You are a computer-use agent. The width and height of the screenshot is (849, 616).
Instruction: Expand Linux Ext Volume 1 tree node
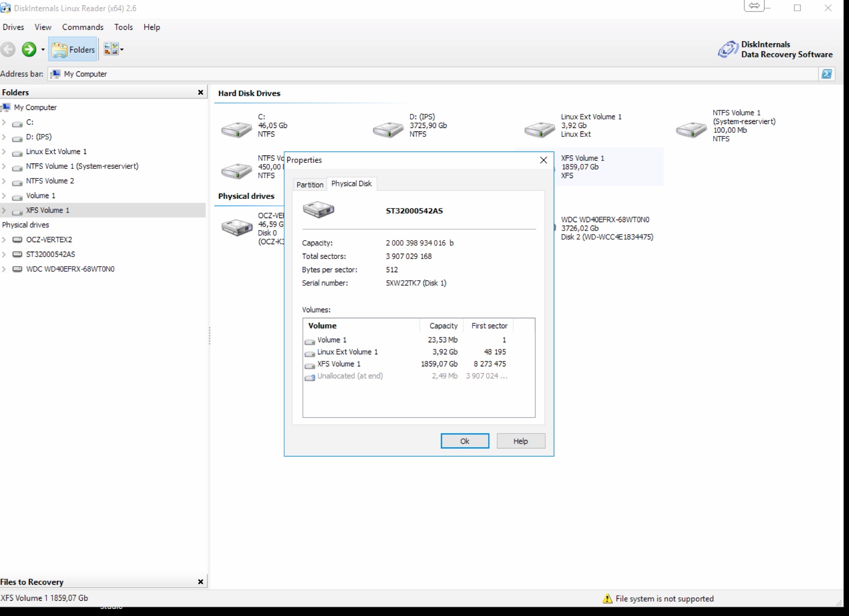coord(4,151)
